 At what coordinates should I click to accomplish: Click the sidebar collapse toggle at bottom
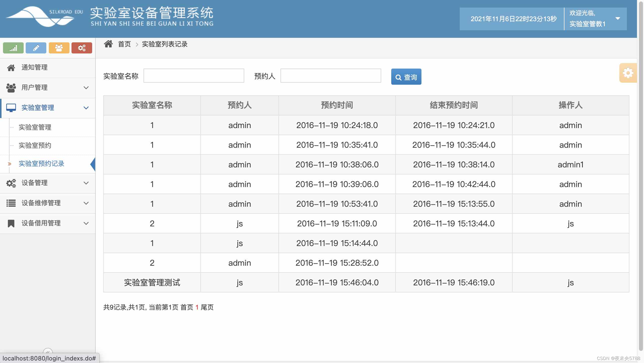click(x=48, y=351)
